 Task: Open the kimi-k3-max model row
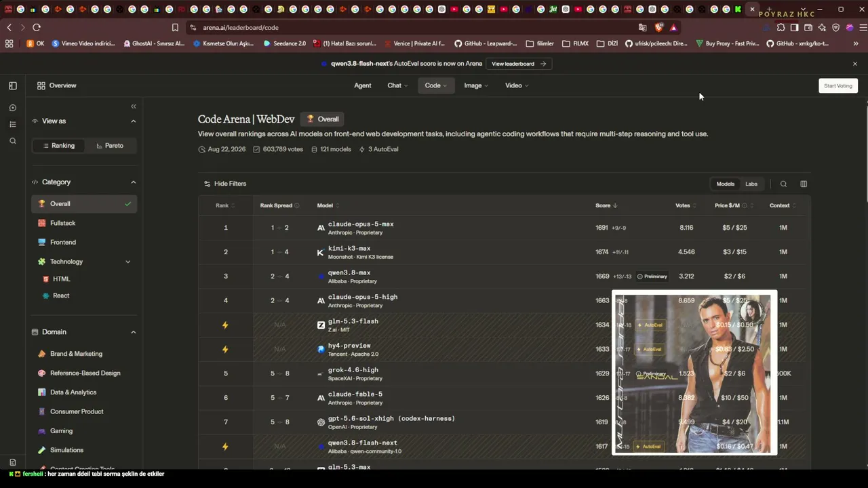[x=504, y=252]
